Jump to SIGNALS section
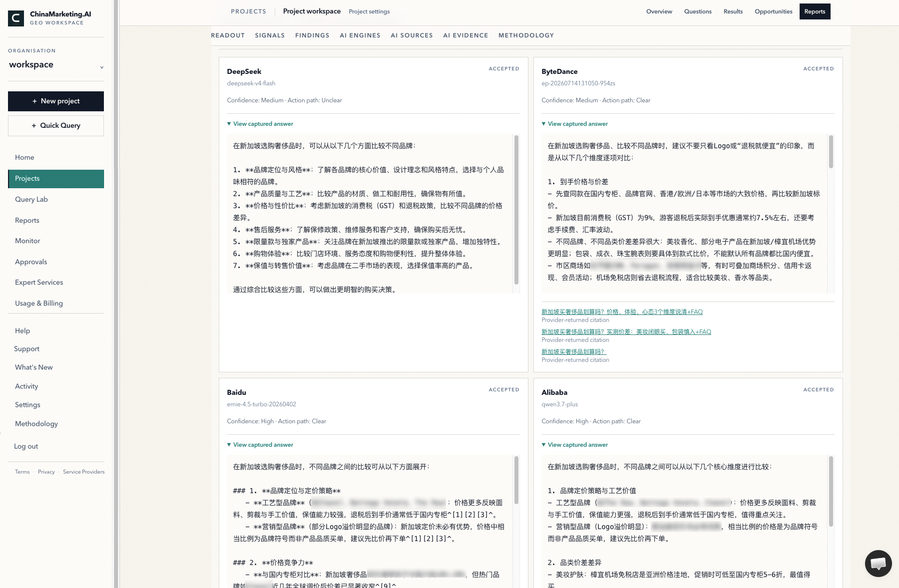The height and width of the screenshot is (588, 899). click(270, 35)
